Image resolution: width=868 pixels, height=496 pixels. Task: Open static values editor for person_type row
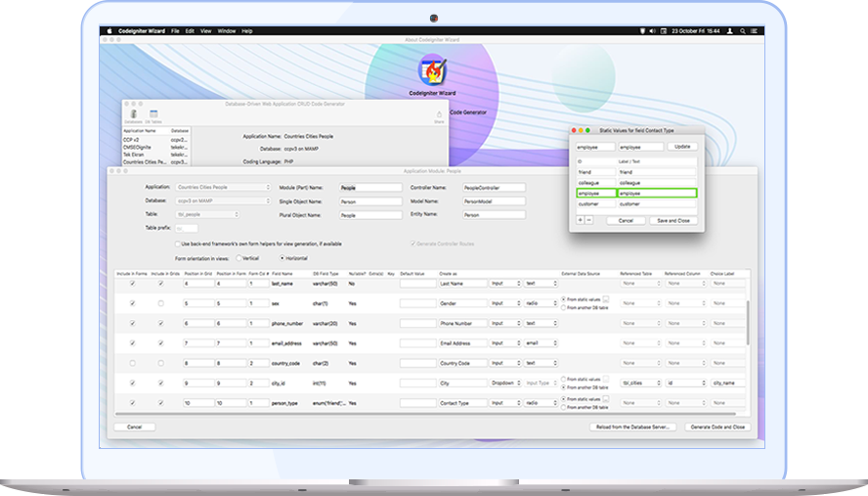[x=606, y=399]
